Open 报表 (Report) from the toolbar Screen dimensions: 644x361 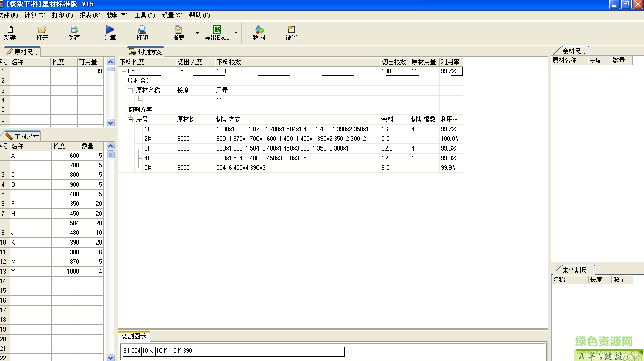click(178, 33)
